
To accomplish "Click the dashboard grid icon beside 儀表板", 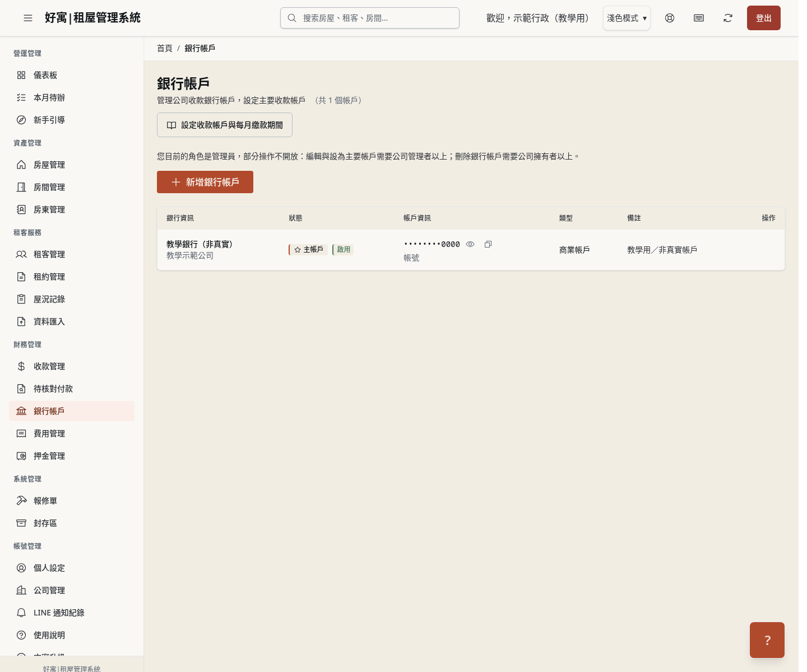I will click(21, 75).
